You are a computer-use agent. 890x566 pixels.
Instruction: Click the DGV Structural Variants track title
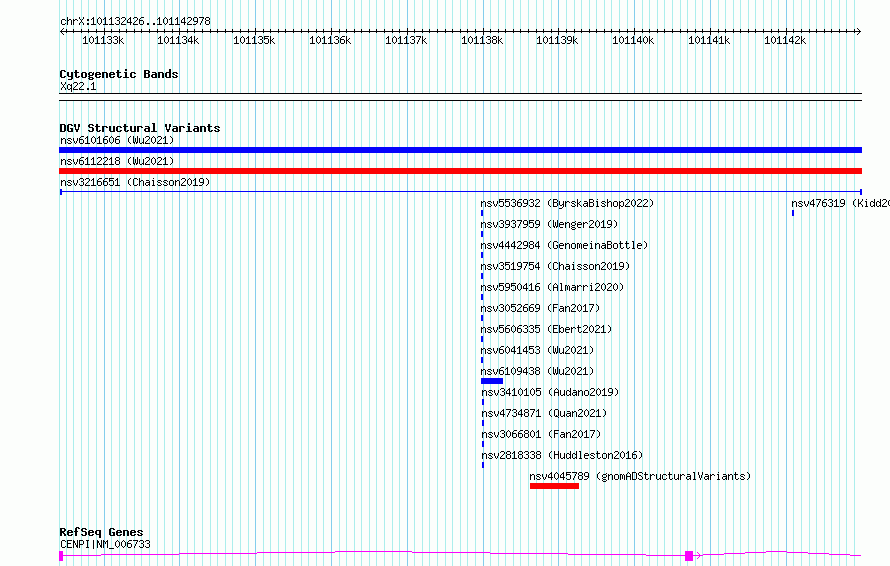140,128
